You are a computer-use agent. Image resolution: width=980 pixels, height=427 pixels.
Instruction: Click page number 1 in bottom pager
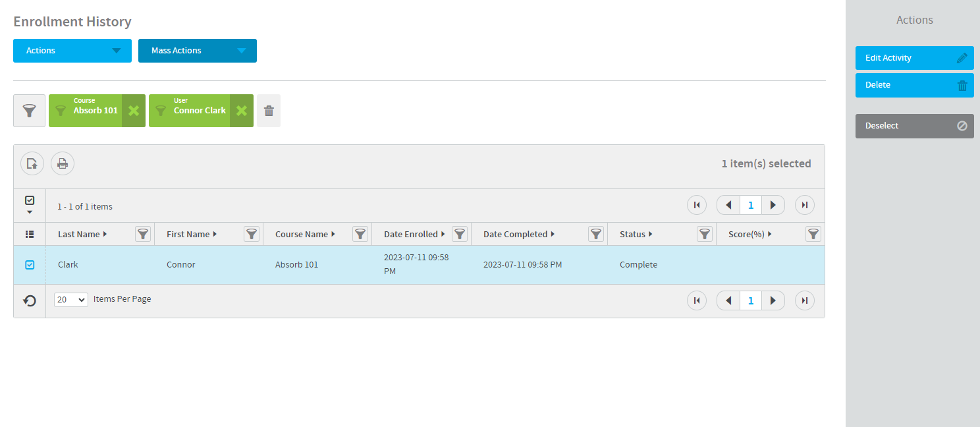[751, 300]
